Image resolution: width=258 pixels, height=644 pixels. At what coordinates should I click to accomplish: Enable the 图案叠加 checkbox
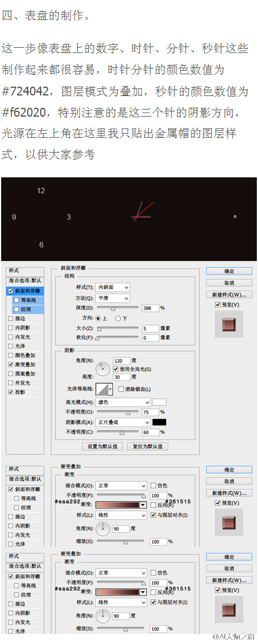(10, 374)
